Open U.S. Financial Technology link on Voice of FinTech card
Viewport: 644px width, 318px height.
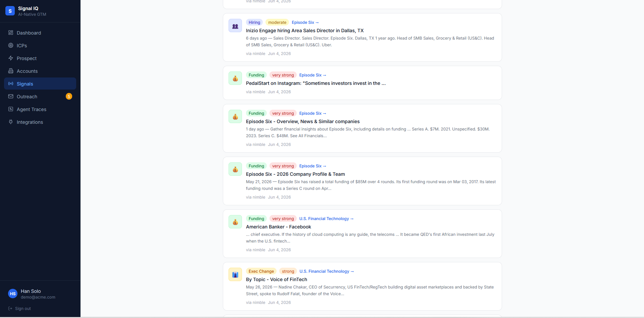(x=327, y=271)
